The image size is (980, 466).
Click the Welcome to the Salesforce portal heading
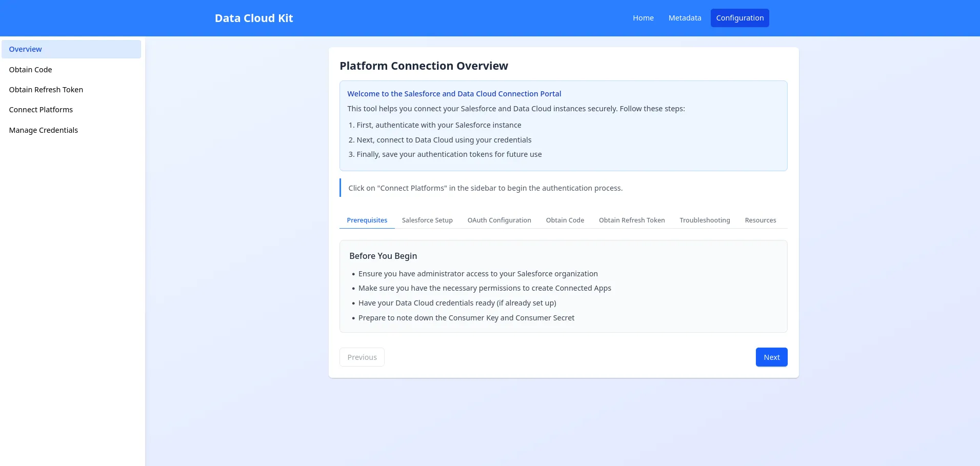[454, 94]
